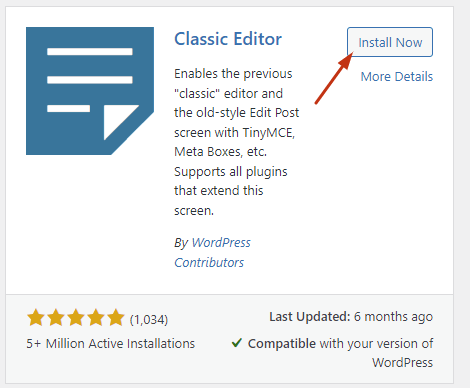Screen dimensions: 470x388
Task: Click the fifth rating star
Action: coord(116,317)
